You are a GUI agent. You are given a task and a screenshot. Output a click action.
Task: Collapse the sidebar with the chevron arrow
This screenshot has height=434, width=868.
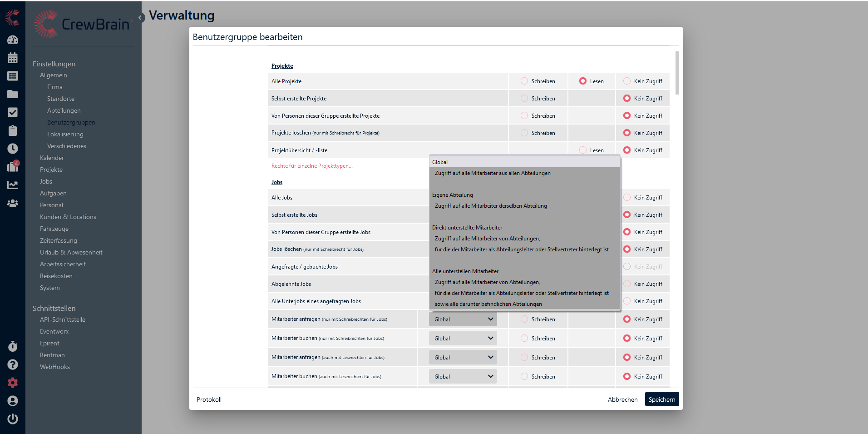(141, 18)
